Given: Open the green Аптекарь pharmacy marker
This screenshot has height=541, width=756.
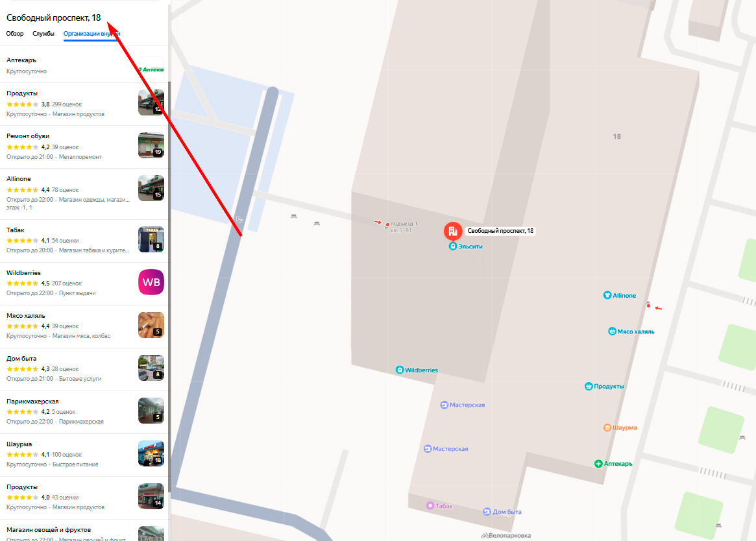Looking at the screenshot, I should tap(598, 464).
